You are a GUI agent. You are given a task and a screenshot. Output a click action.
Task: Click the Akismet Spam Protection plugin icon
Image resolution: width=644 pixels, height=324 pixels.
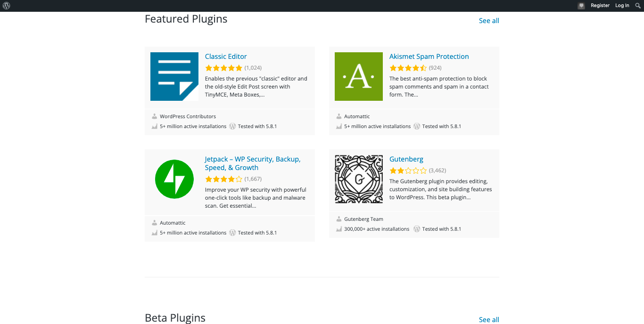(358, 76)
